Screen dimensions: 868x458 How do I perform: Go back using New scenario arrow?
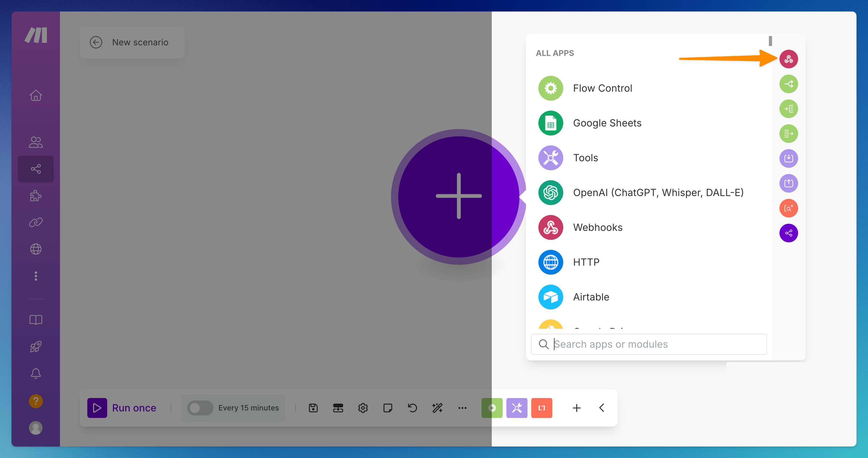(96, 43)
